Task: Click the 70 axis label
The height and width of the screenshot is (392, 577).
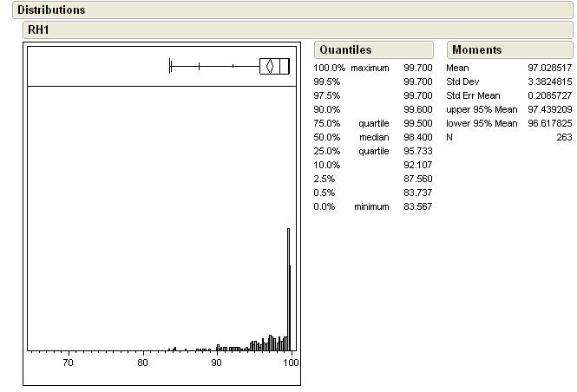Action: [x=68, y=363]
